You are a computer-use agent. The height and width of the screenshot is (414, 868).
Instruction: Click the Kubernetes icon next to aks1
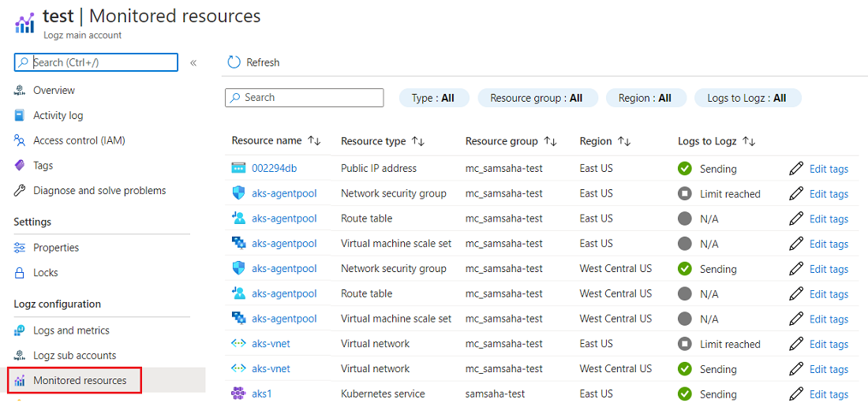pyautogui.click(x=238, y=393)
